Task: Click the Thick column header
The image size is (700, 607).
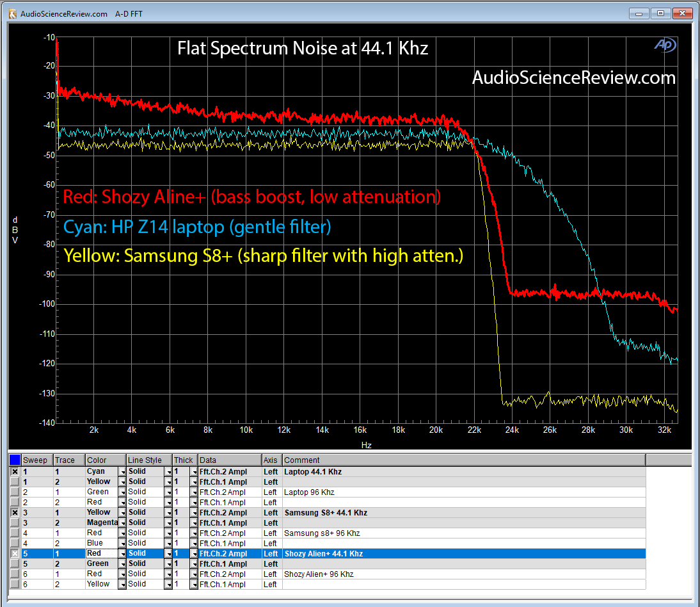Action: tap(185, 460)
